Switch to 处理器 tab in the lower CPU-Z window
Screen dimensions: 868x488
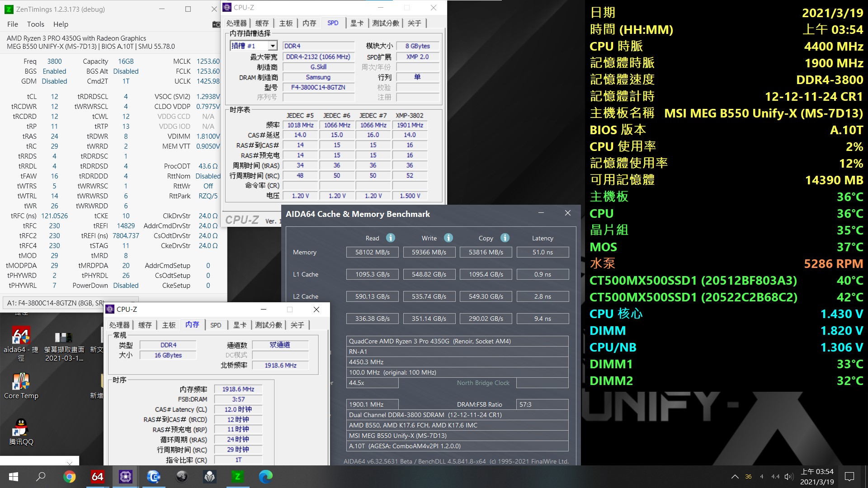coord(119,325)
